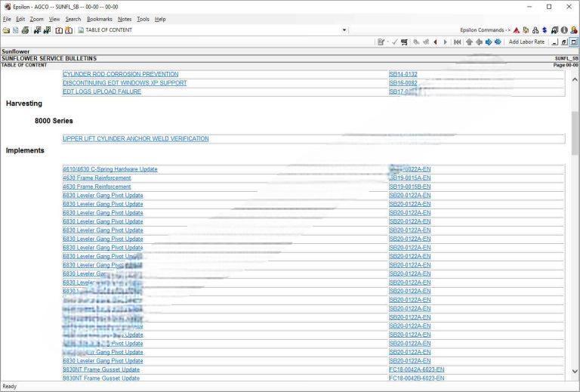Click the red triangle Epsilon command icon
580x392 pixels.
tap(517, 30)
